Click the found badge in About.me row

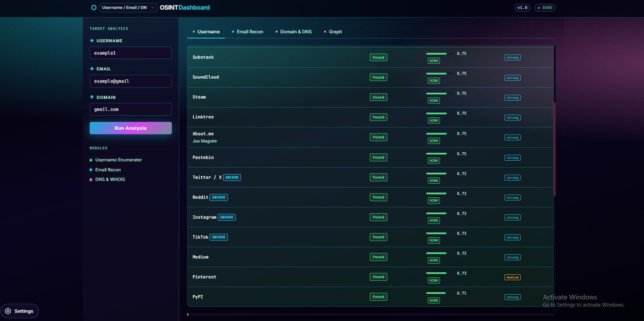click(x=378, y=137)
